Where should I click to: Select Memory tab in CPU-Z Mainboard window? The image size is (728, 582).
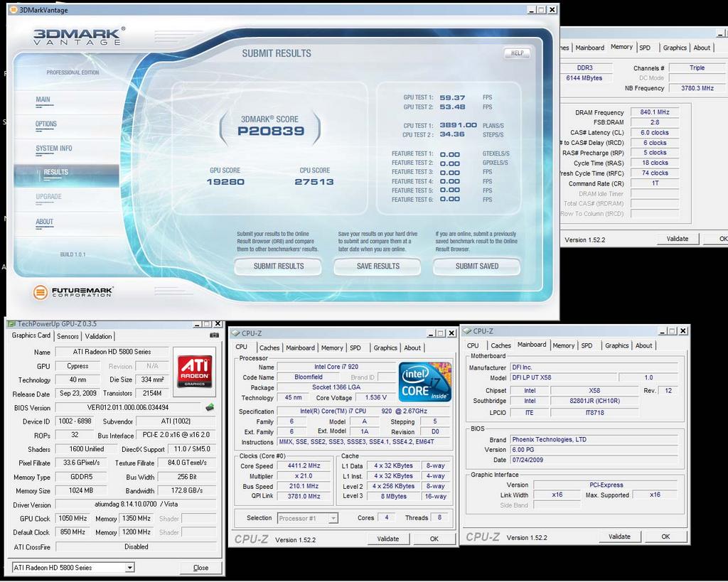coord(563,345)
